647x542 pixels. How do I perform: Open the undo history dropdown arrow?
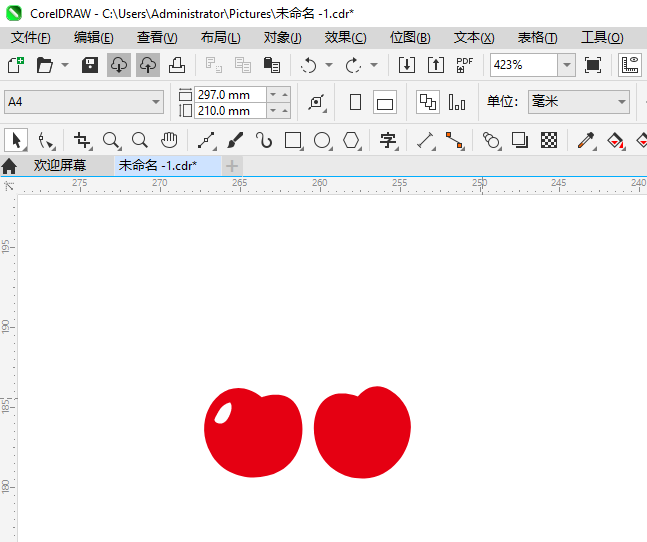point(329,65)
